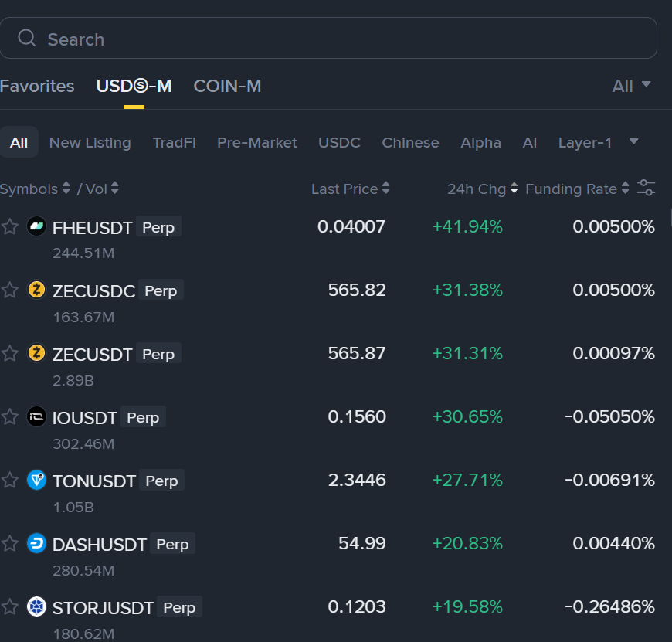The width and height of the screenshot is (672, 642).
Task: Click the ZECUSDC coin logo
Action: [36, 290]
